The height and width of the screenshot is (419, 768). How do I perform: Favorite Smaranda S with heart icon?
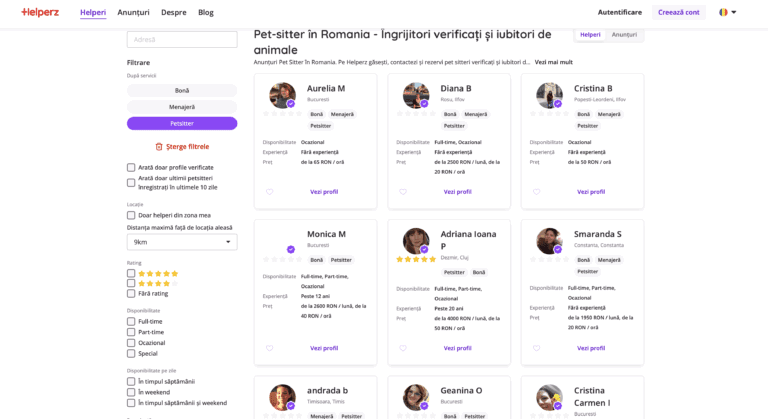tap(536, 348)
